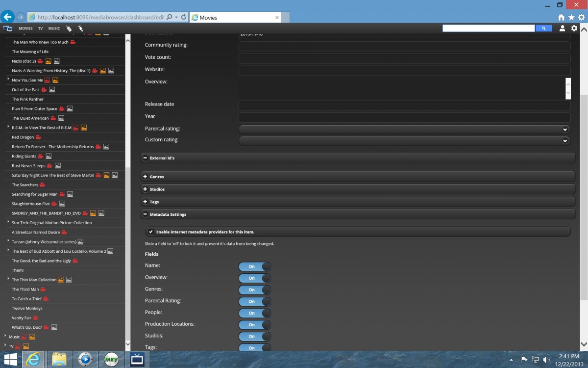This screenshot has height=368, width=588.
Task: Click white image icon beside Out of the Past
Action: pos(52,90)
